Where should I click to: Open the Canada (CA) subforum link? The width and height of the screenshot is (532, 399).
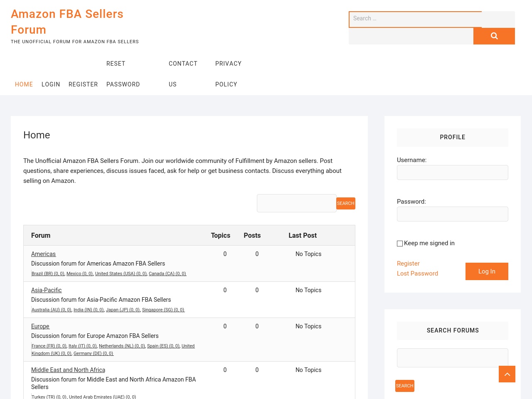(167, 273)
